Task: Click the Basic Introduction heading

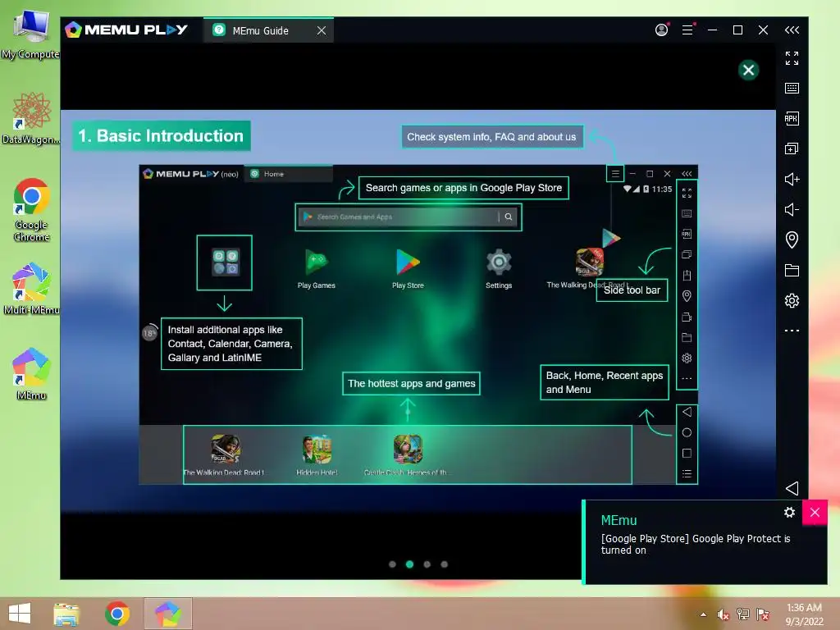Action: tap(162, 136)
